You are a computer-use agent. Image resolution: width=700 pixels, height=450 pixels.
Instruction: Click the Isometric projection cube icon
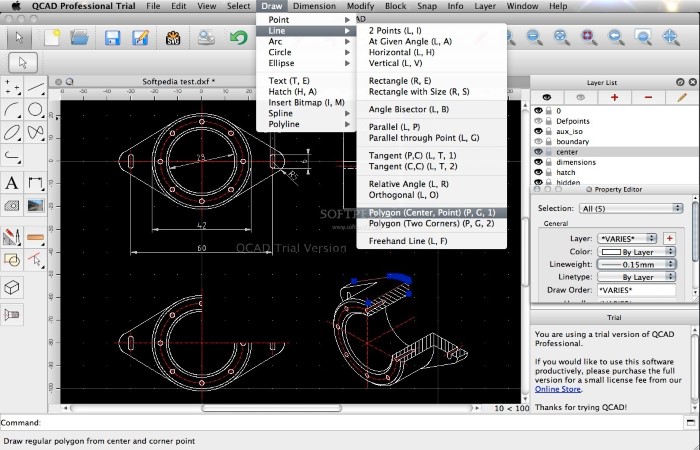[x=12, y=287]
